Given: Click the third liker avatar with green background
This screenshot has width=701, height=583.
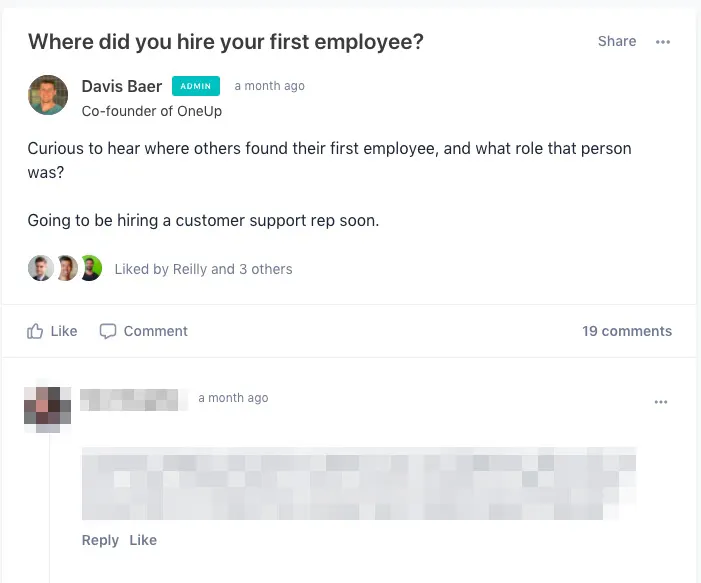Looking at the screenshot, I should pos(91,268).
